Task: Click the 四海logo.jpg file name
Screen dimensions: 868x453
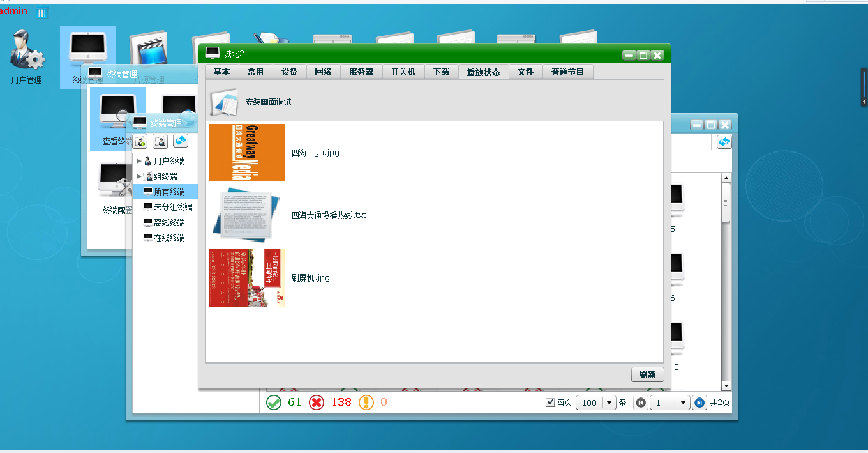Action: click(x=315, y=153)
